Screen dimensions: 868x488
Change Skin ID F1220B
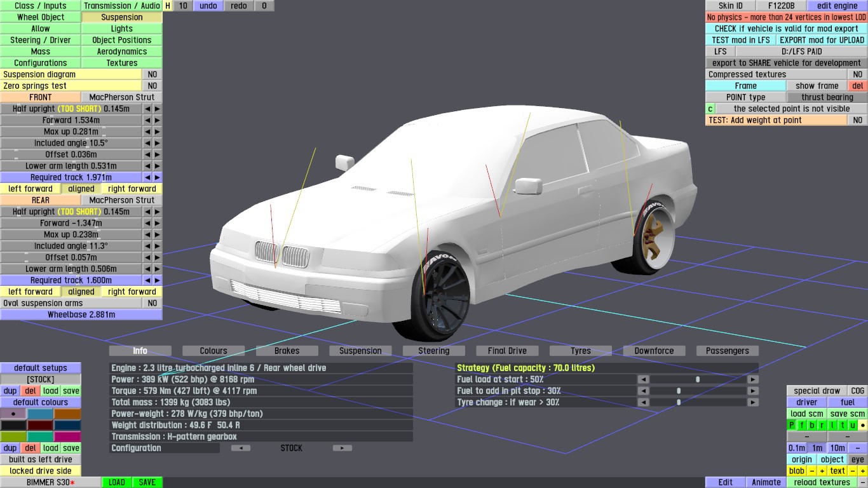(782, 6)
